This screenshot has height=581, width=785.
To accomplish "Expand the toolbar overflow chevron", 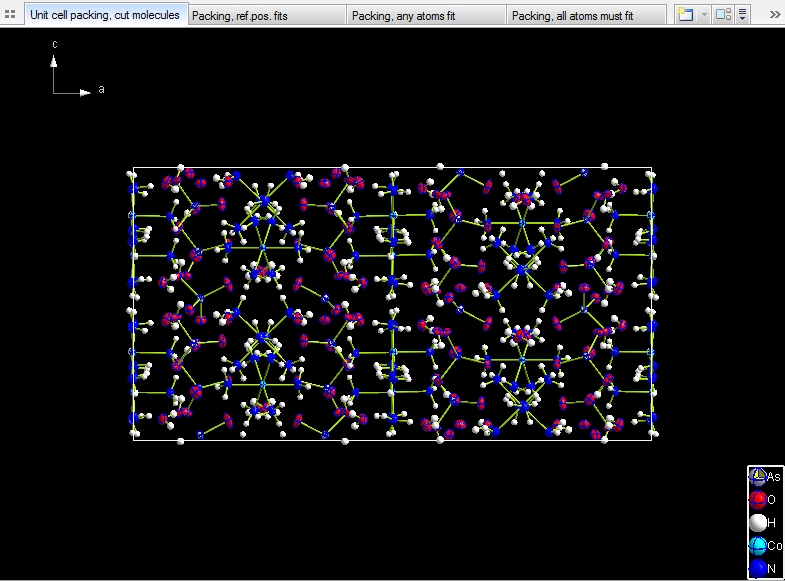I will click(775, 15).
